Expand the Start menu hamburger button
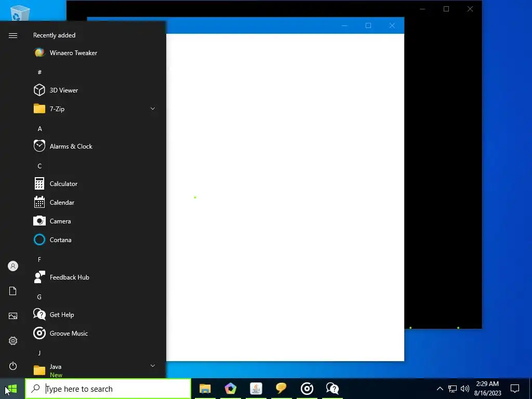 pos(13,36)
